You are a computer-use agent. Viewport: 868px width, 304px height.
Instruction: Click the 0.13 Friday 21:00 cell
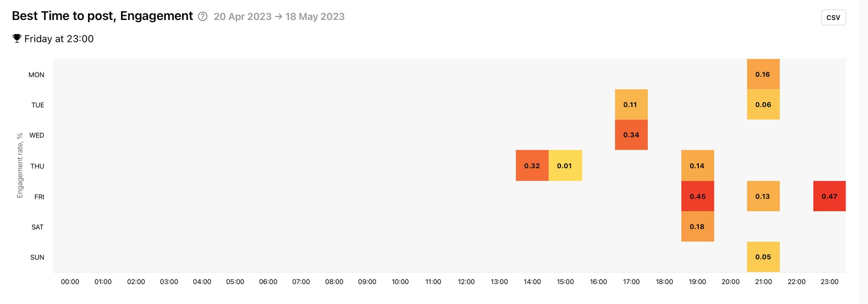point(763,196)
